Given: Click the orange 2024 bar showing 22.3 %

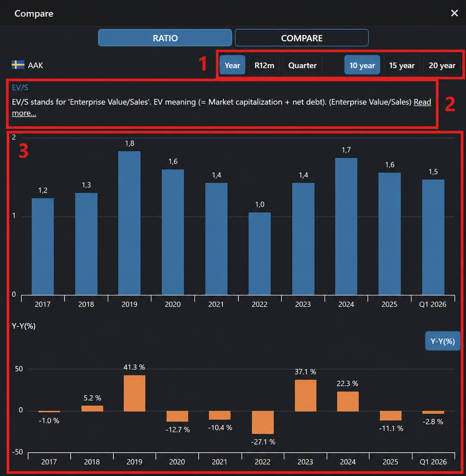Looking at the screenshot, I should pyautogui.click(x=348, y=401).
